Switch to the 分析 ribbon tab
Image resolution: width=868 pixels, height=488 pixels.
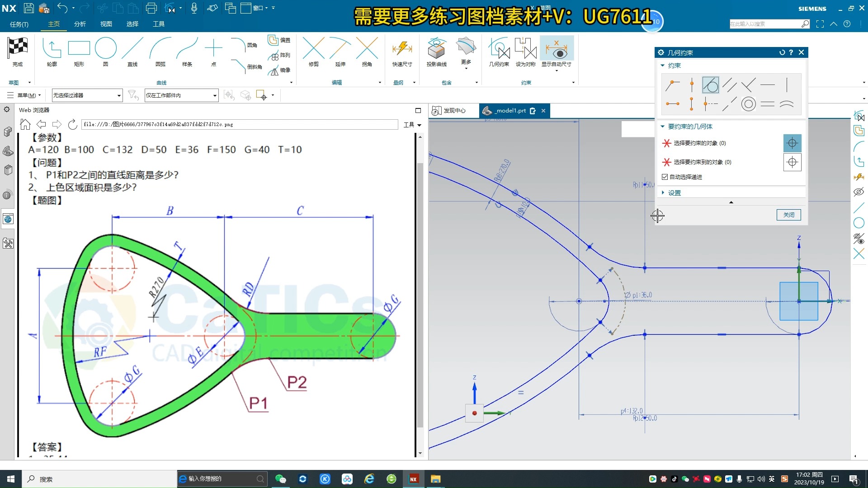click(x=80, y=24)
